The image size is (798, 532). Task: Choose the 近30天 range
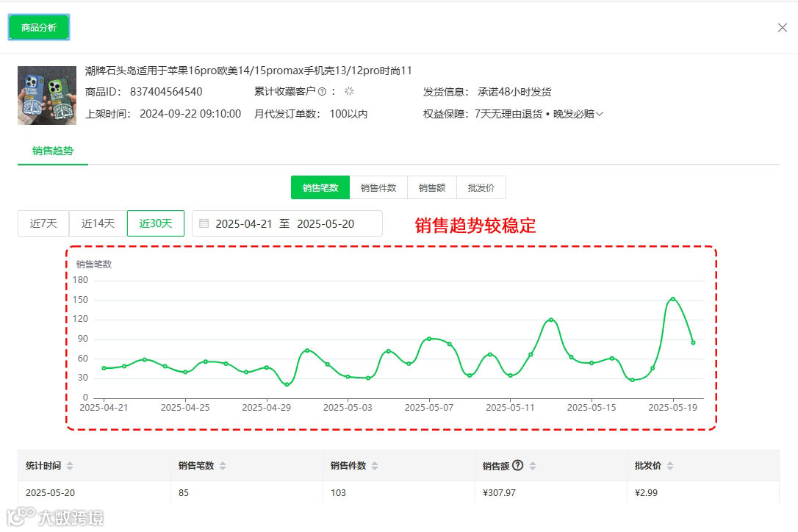pyautogui.click(x=156, y=223)
